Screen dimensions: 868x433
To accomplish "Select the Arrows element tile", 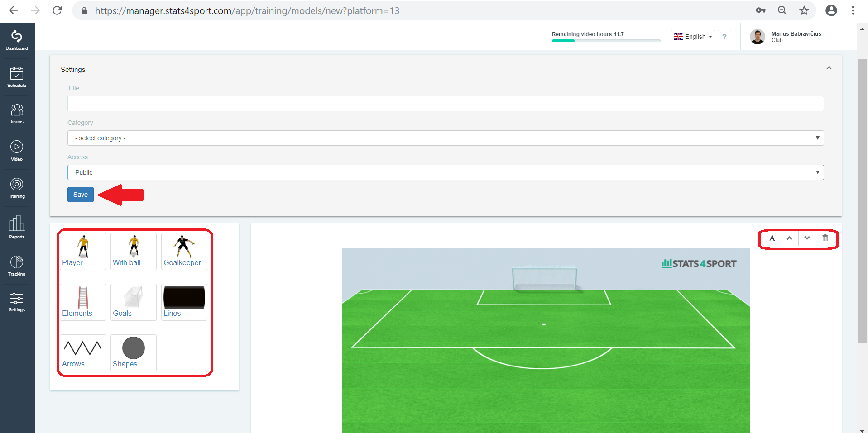I will coord(83,353).
